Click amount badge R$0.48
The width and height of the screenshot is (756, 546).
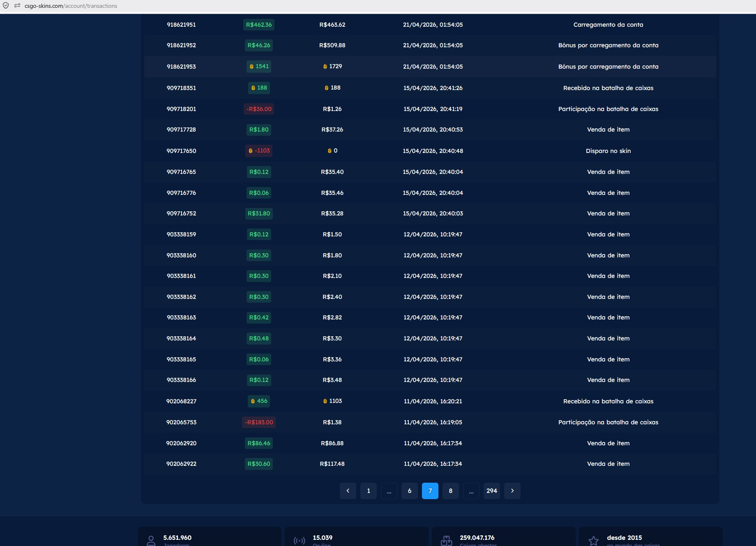(259, 338)
